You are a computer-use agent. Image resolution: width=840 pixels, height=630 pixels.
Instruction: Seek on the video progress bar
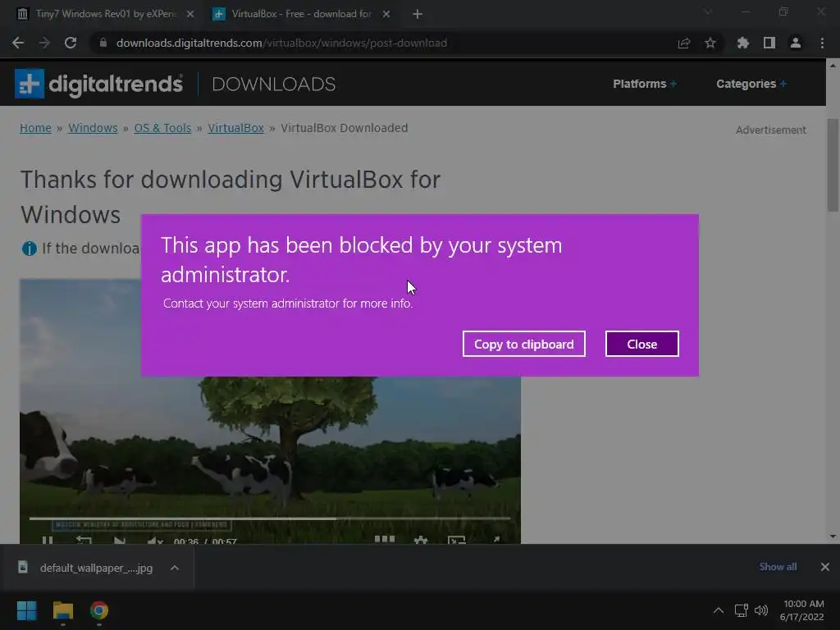[x=269, y=518]
